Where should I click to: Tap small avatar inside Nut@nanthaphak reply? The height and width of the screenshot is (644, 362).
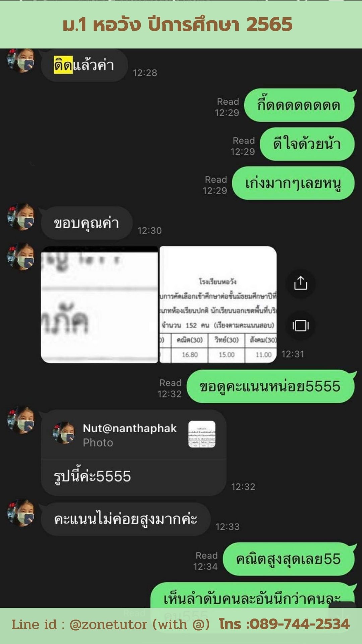click(64, 433)
